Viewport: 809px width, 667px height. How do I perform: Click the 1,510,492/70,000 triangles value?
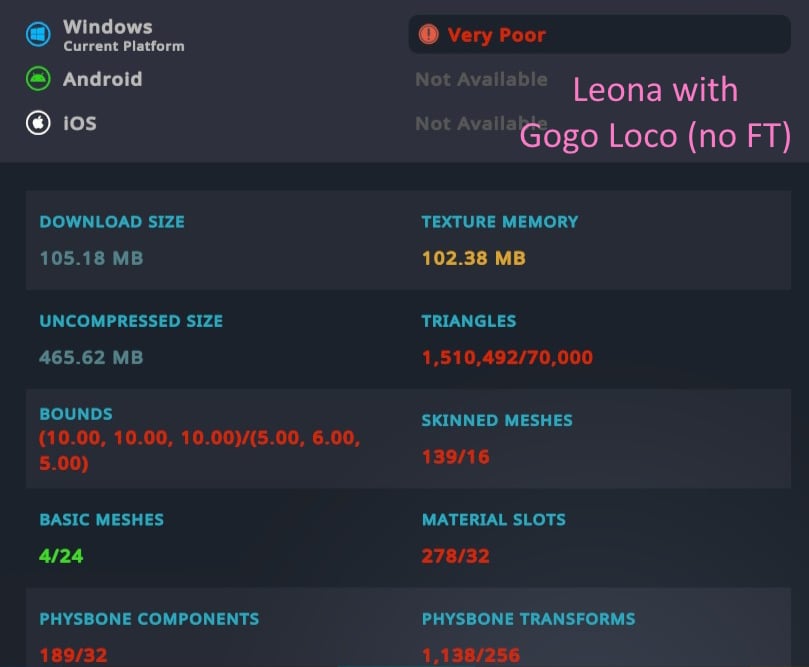point(507,357)
